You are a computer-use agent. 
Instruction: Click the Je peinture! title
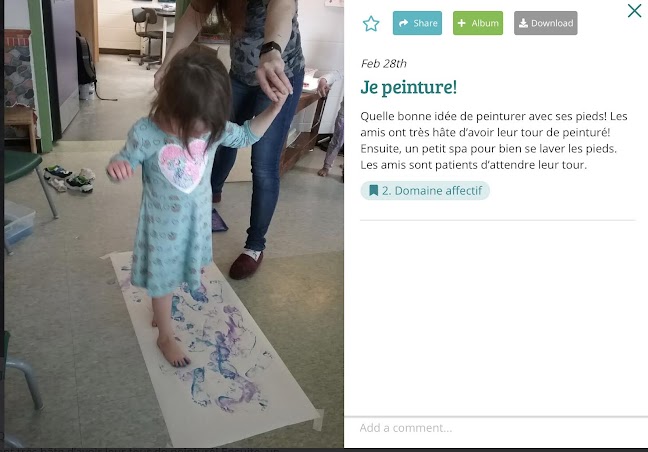coord(408,88)
